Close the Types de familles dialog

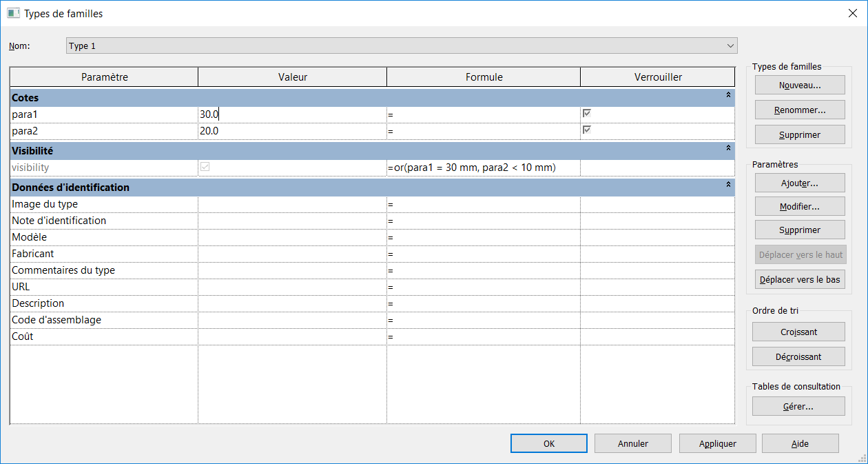(x=851, y=13)
